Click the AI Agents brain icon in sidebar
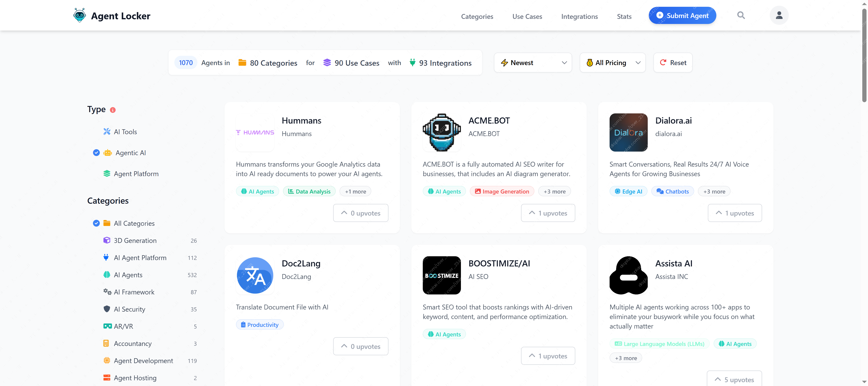 [107, 275]
